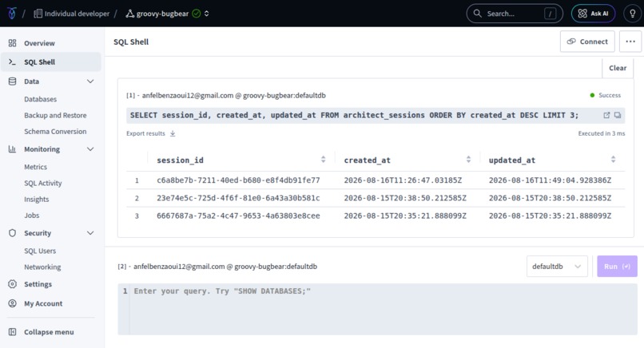The image size is (644, 348).
Task: Click into the query editor field
Action: coord(377,309)
